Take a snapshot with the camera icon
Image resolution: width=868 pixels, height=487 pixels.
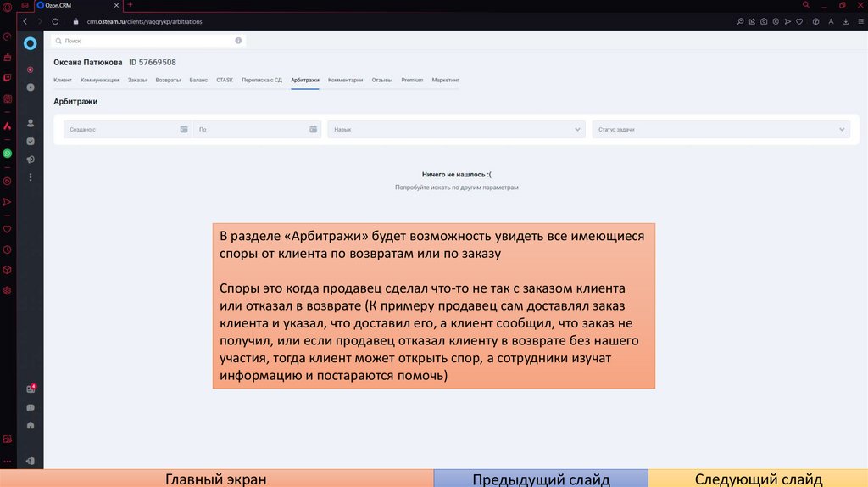(x=764, y=21)
